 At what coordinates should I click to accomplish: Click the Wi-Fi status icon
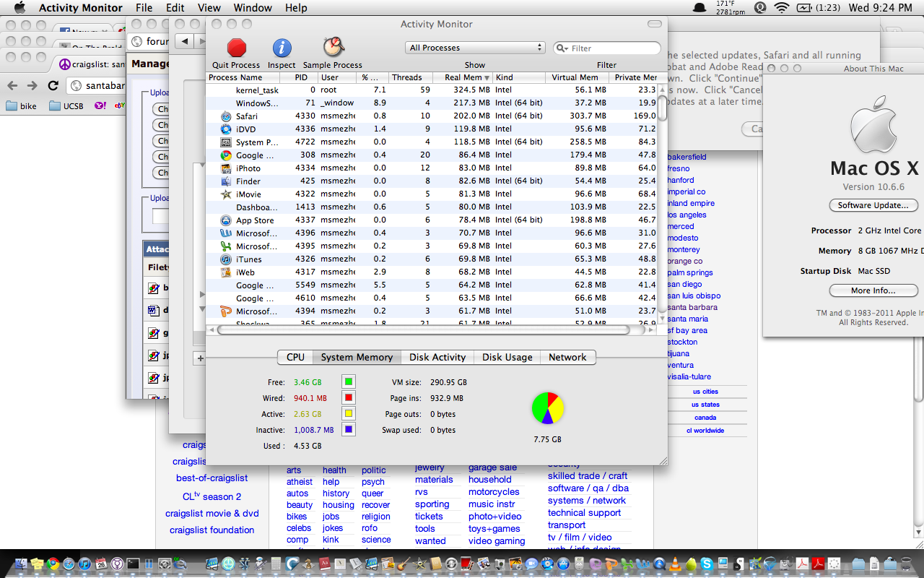pyautogui.click(x=781, y=8)
